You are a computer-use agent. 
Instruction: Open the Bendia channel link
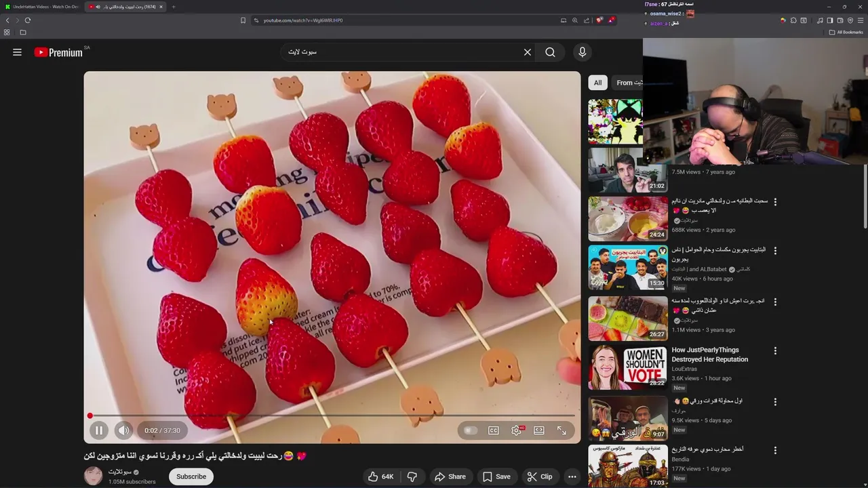[x=680, y=460]
